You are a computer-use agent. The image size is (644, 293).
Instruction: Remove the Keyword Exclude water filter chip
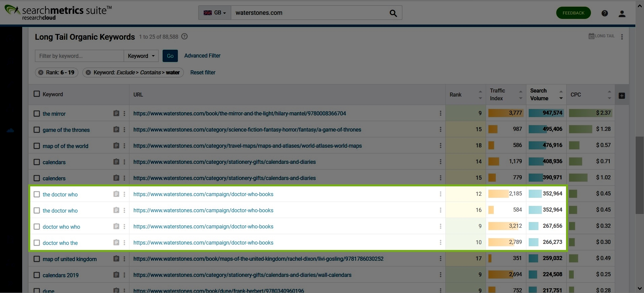(88, 72)
